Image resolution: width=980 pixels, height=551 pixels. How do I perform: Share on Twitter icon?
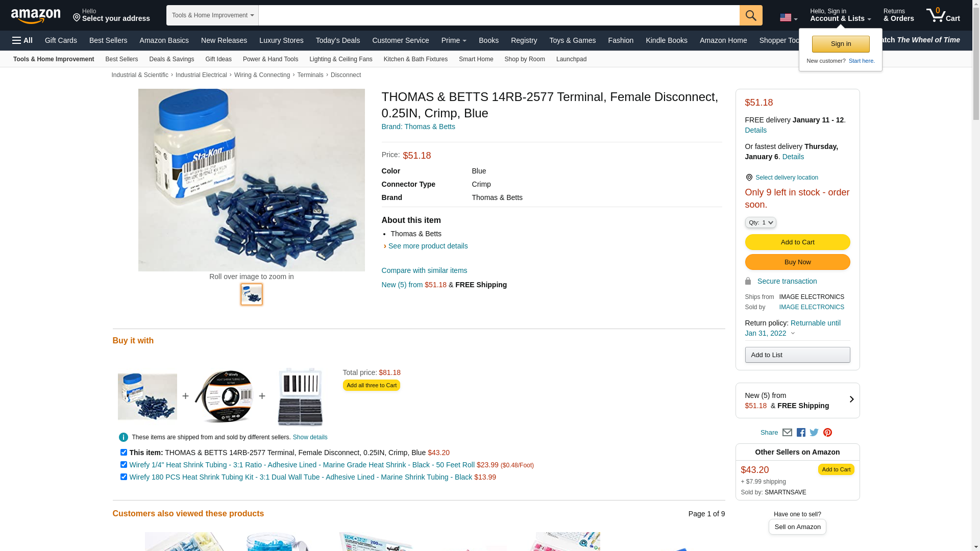click(x=814, y=433)
